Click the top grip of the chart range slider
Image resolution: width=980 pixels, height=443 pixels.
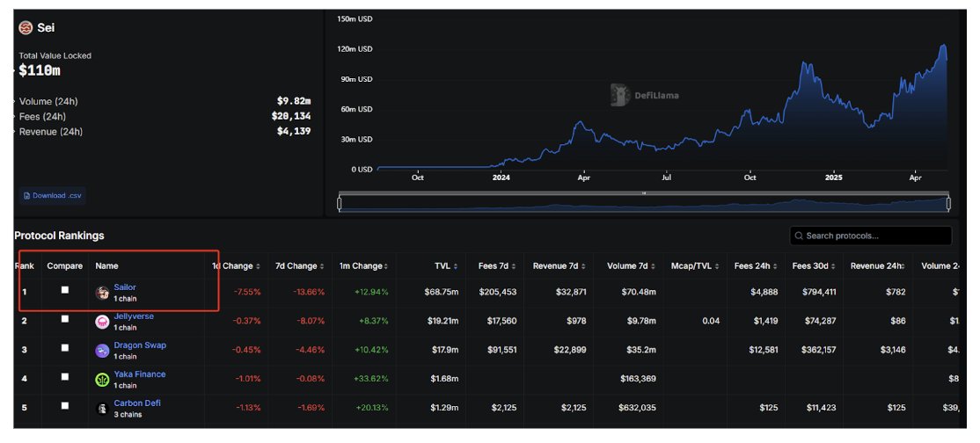[x=644, y=193]
